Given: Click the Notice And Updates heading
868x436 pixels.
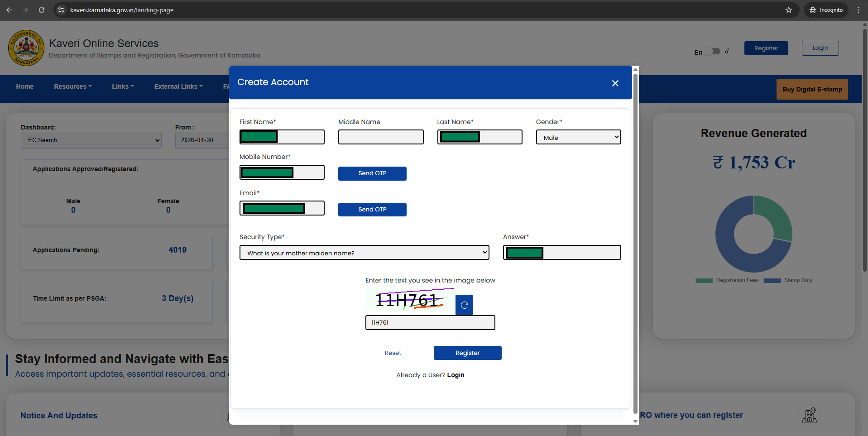Looking at the screenshot, I should click(x=59, y=416).
